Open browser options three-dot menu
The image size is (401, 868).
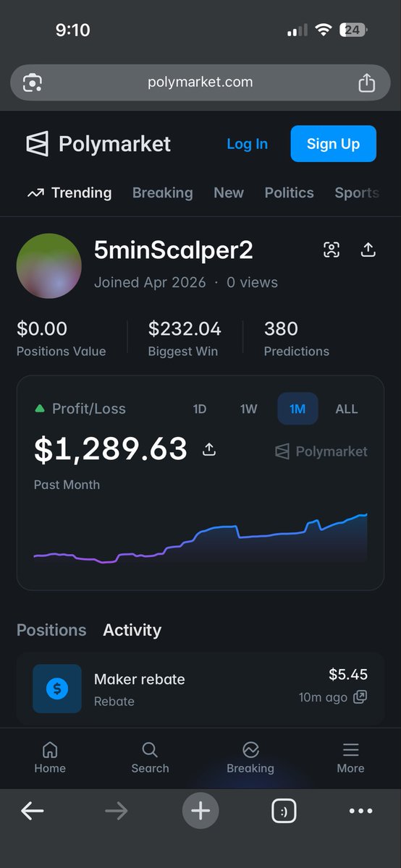(361, 812)
